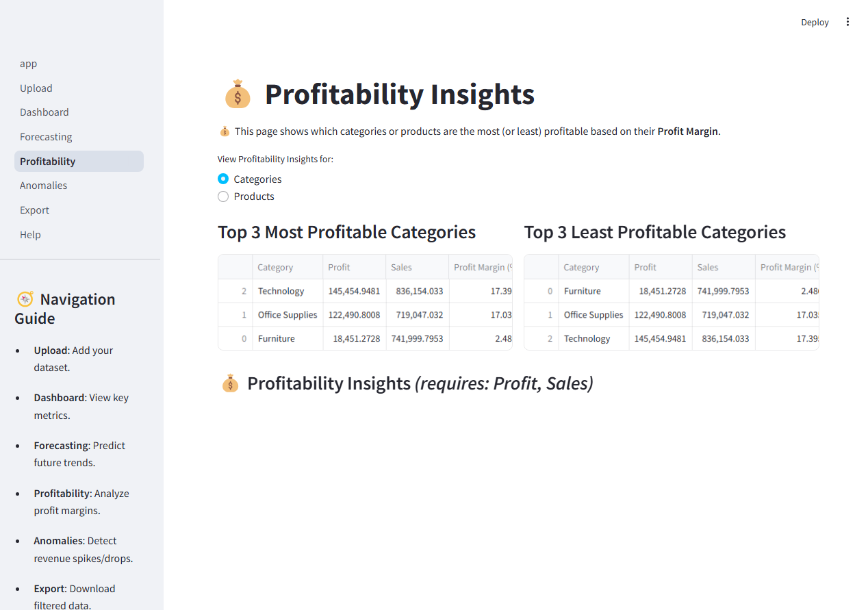Viewport: 868px width, 610px height.
Task: Open the Help page
Action: (x=30, y=234)
